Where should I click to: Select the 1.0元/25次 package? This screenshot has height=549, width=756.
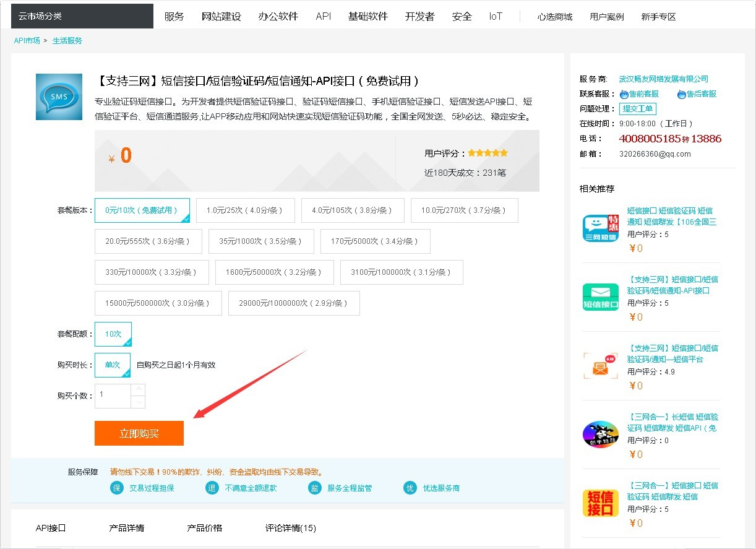click(245, 210)
